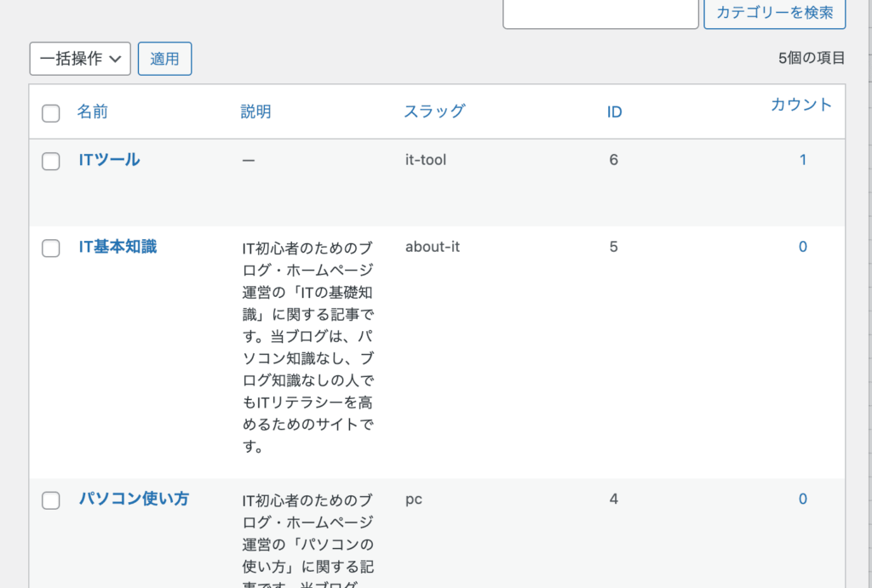Click the カテゴリーを検索 search button
The height and width of the screenshot is (588, 872).
click(775, 12)
